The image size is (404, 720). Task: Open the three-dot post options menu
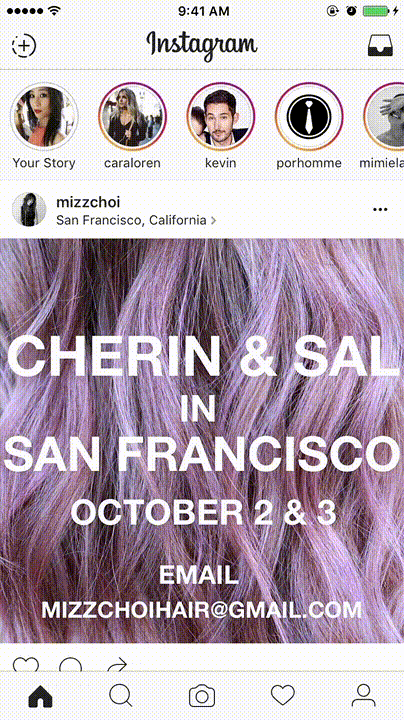click(381, 209)
